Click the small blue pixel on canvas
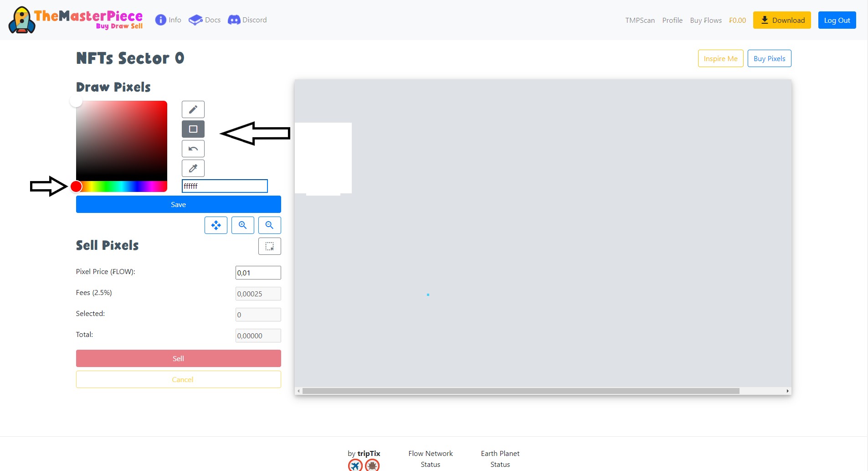Screen dimensions: 868x471 (x=428, y=295)
